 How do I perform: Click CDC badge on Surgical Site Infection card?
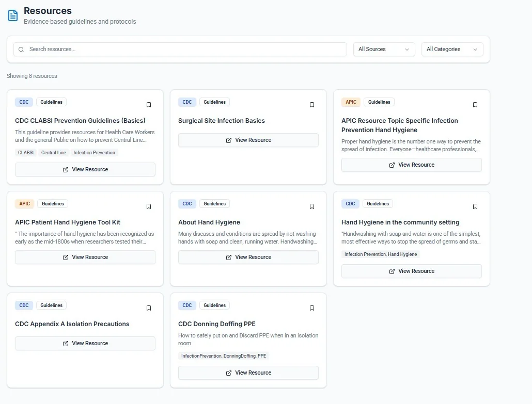tap(187, 102)
